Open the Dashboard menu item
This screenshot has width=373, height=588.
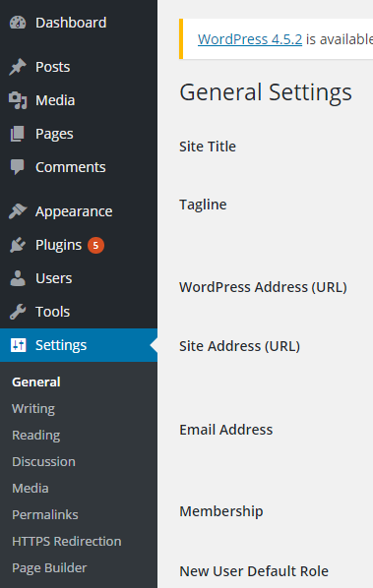click(x=71, y=23)
